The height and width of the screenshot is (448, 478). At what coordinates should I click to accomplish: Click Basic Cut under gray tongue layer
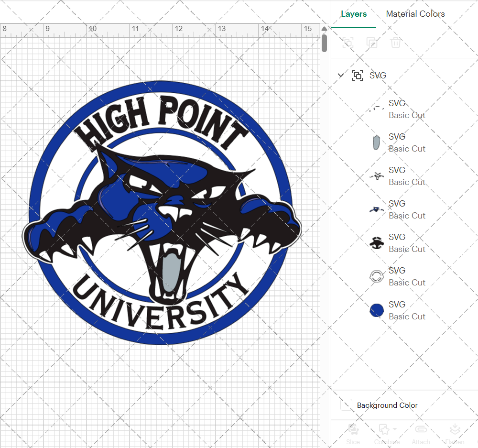click(407, 149)
